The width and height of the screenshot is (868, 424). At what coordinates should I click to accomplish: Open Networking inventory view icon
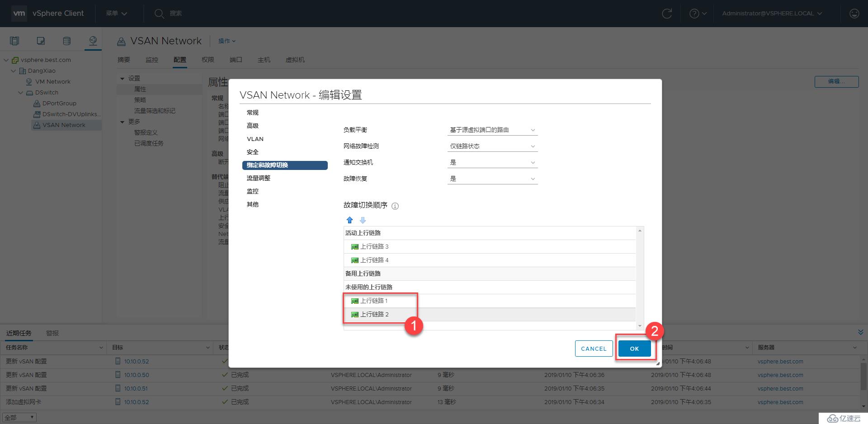pos(93,41)
